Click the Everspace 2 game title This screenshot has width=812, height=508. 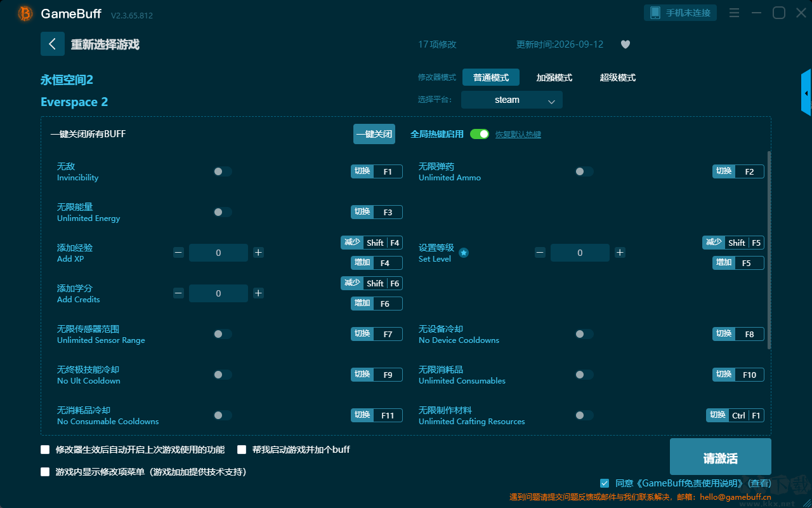74,102
